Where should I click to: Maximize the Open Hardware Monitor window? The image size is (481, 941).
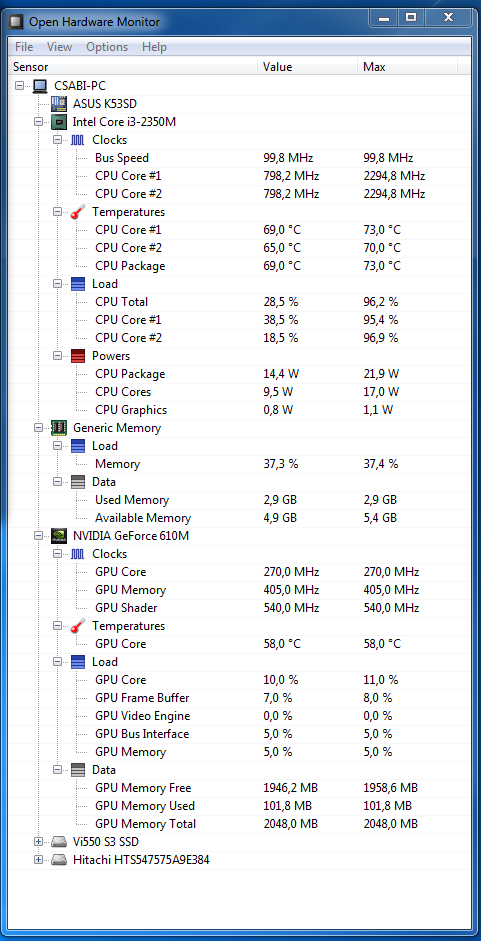click(411, 19)
